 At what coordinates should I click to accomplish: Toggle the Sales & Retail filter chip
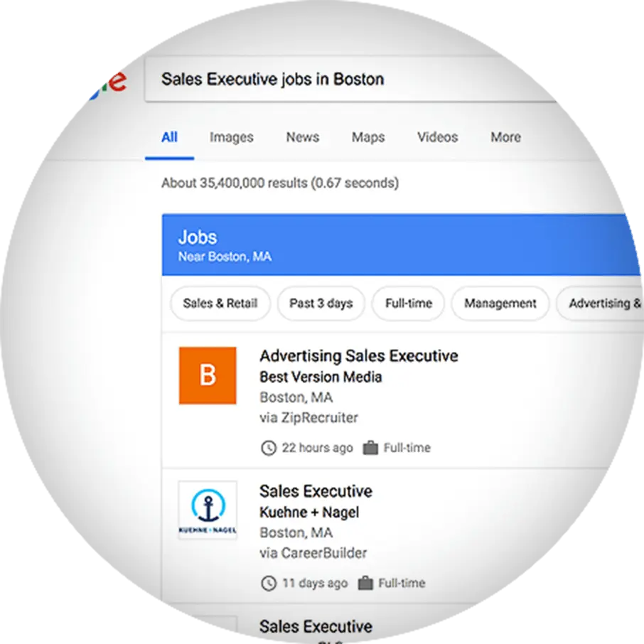tap(220, 304)
